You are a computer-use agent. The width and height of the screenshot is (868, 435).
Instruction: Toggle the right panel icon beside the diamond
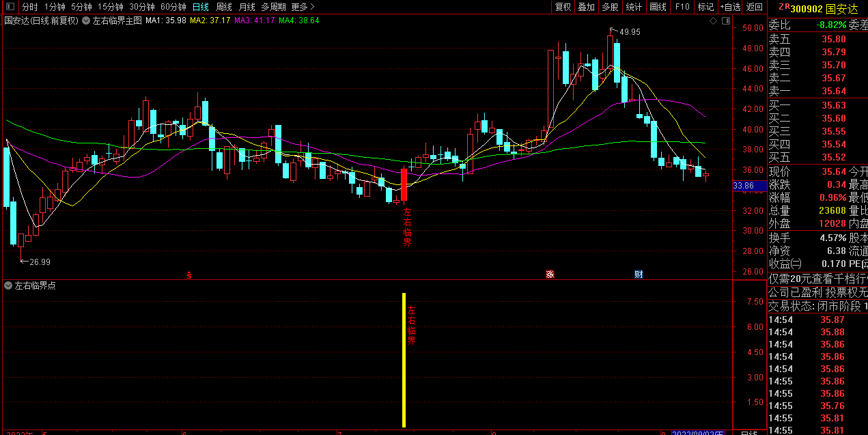pyautogui.click(x=725, y=21)
